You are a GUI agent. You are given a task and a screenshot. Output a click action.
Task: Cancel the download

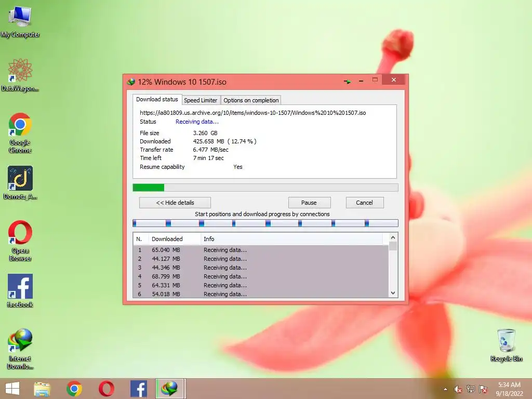click(365, 203)
